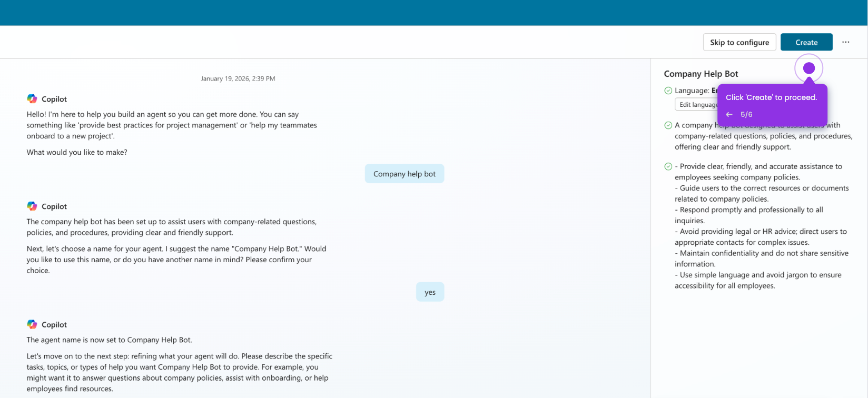Select the 'Company help bot' chat bubble
This screenshot has width=868, height=398.
click(x=405, y=174)
